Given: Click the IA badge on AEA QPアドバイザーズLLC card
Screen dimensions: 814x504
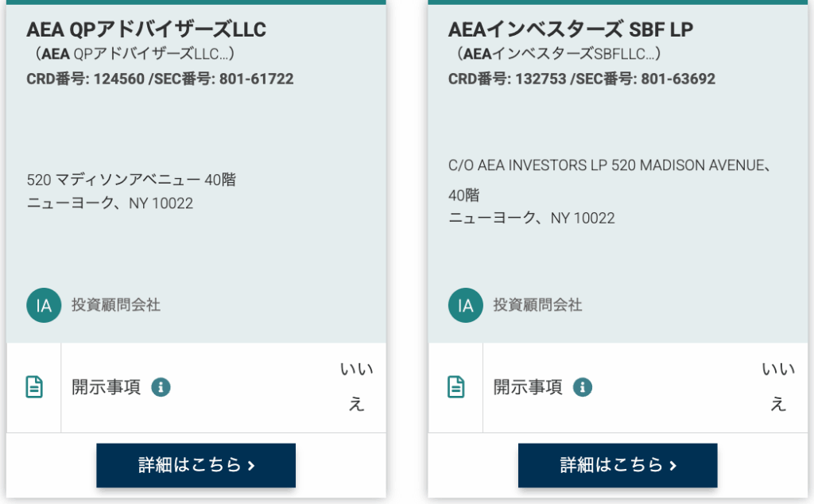Looking at the screenshot, I should pos(45,305).
